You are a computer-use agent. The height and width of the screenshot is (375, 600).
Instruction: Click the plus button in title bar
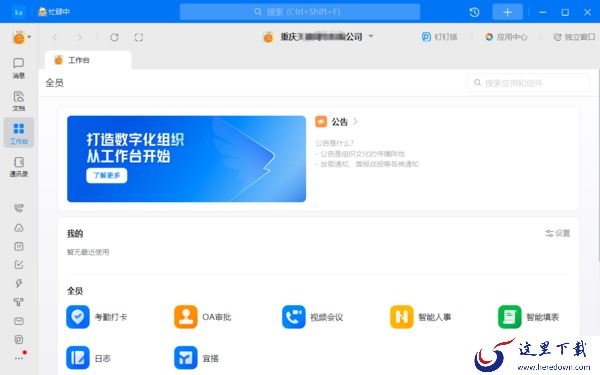pyautogui.click(x=507, y=12)
